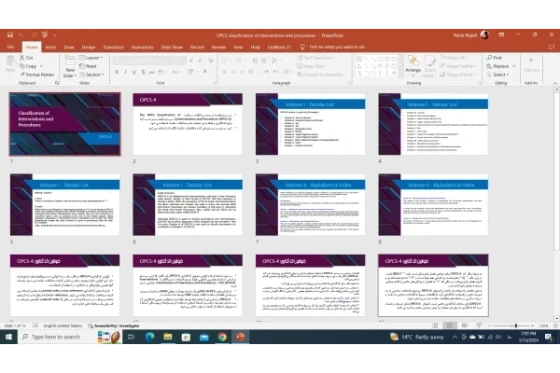Click the Redo icon in quick access toolbar

click(34, 35)
